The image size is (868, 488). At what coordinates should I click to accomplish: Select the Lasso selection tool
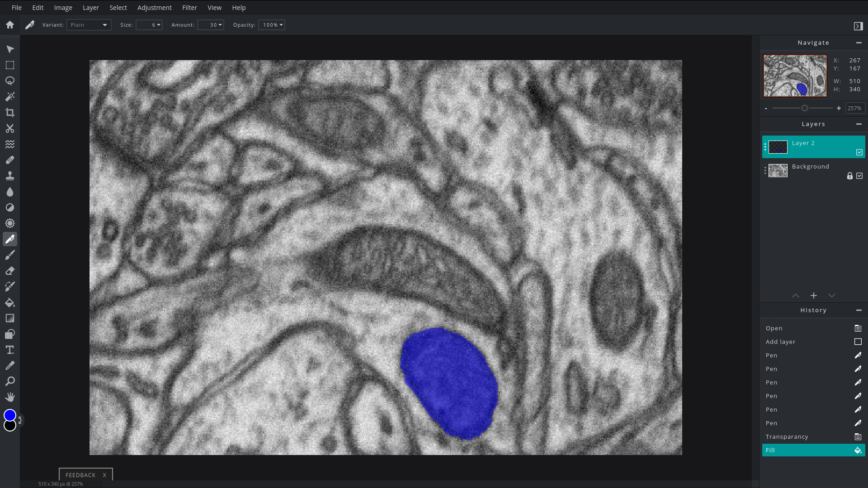10,81
